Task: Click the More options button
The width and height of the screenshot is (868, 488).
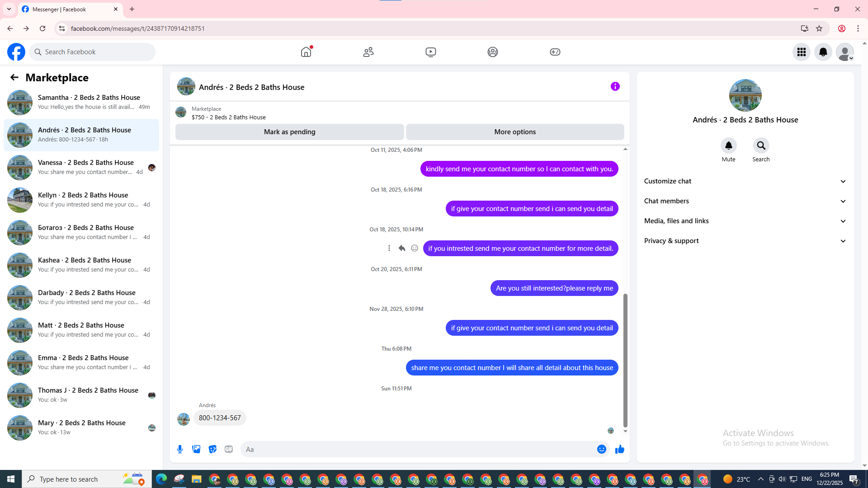Action: tap(514, 132)
